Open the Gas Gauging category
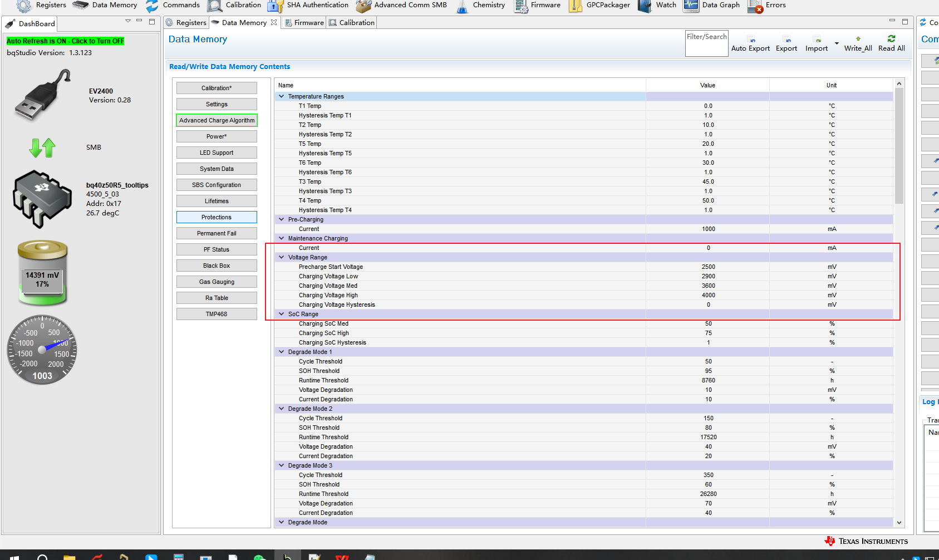Image resolution: width=939 pixels, height=560 pixels. (217, 282)
